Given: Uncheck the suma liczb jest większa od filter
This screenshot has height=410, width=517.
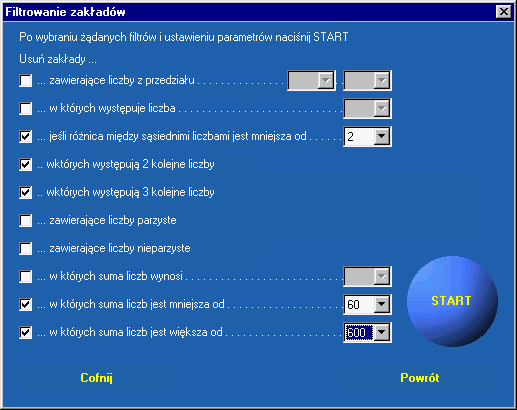Looking at the screenshot, I should (26, 332).
